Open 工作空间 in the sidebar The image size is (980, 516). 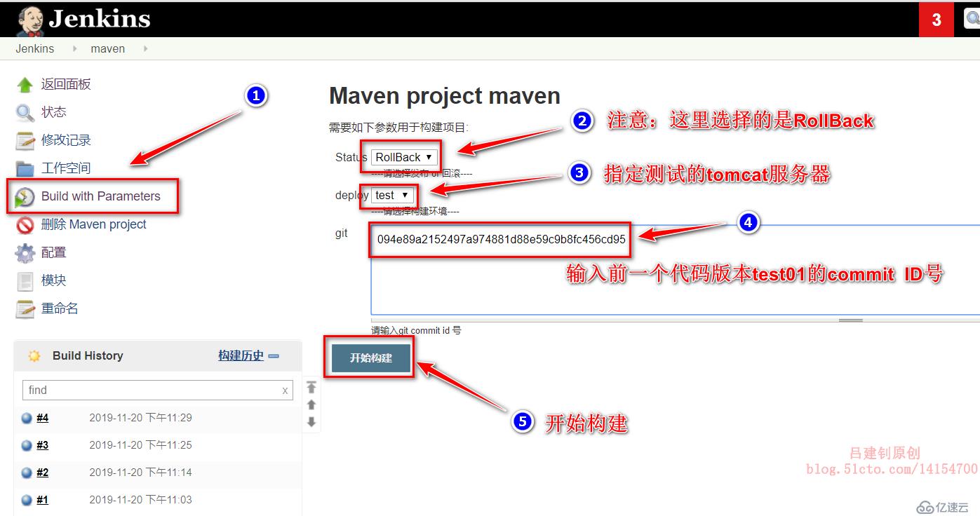tap(66, 168)
